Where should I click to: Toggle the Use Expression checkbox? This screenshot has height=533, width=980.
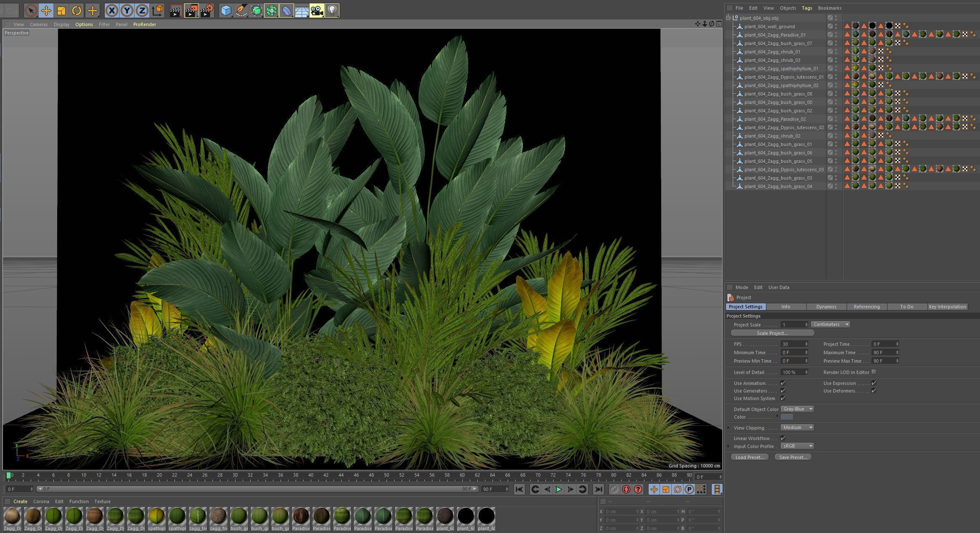(x=874, y=383)
